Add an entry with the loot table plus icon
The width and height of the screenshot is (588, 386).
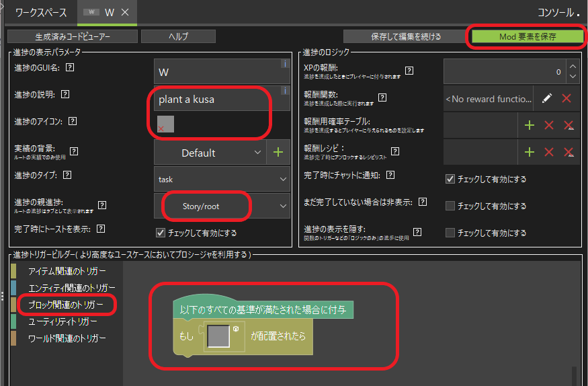[x=530, y=125]
